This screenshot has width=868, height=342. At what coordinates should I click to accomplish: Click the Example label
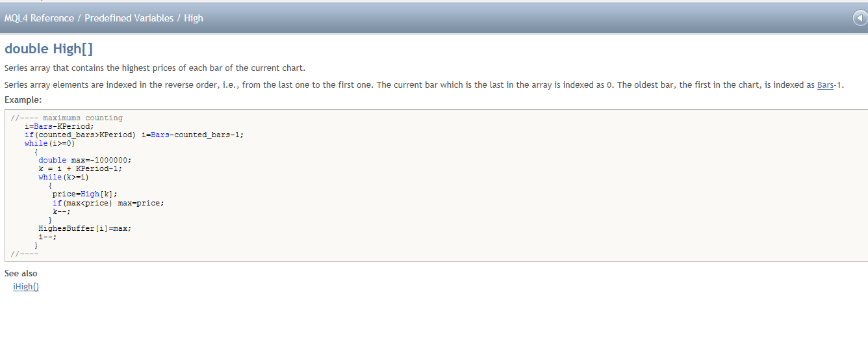[x=23, y=99]
